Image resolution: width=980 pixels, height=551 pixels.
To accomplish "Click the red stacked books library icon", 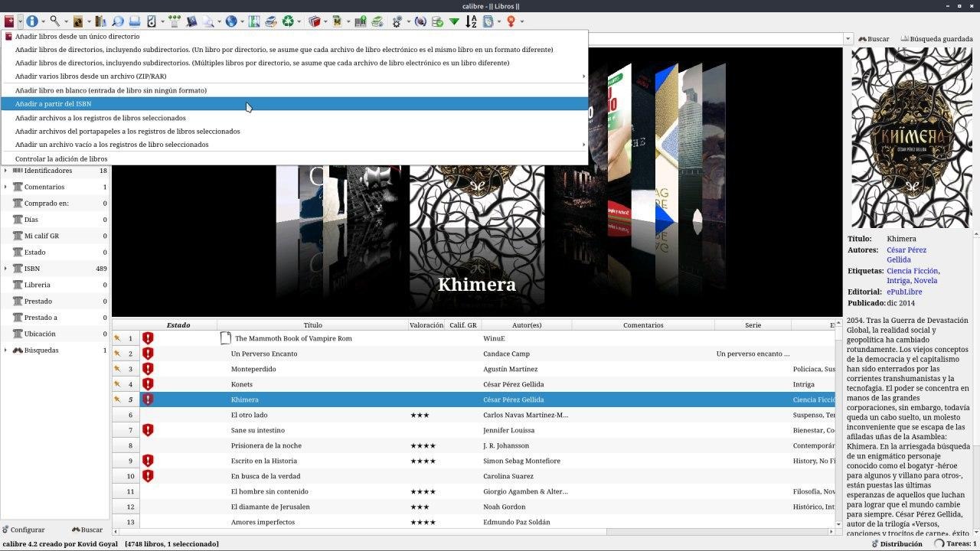I will coord(314,21).
